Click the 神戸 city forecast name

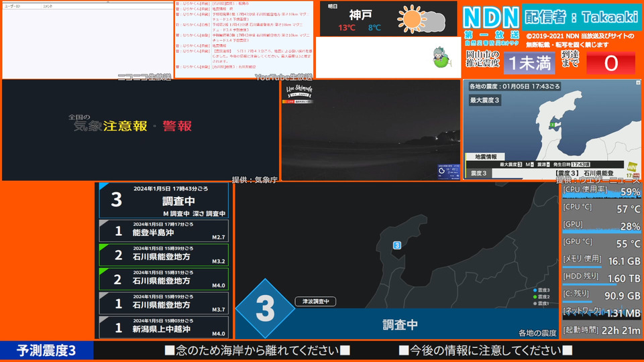[361, 15]
